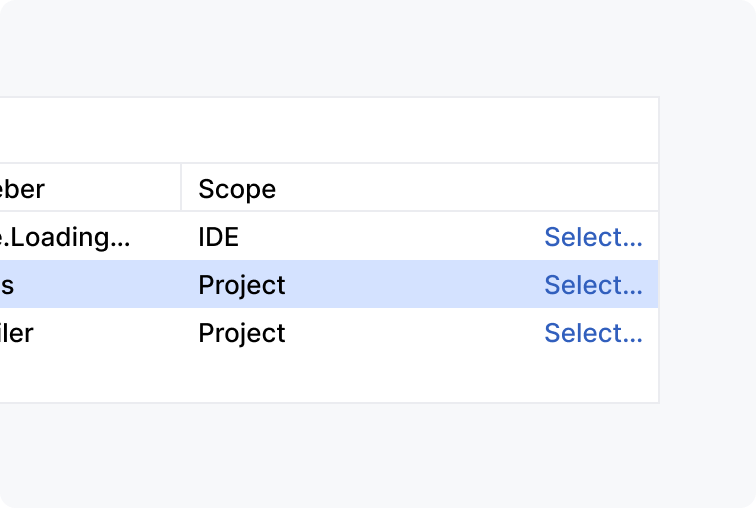
Task: Open the Project scope in bottom row
Action: [242, 333]
